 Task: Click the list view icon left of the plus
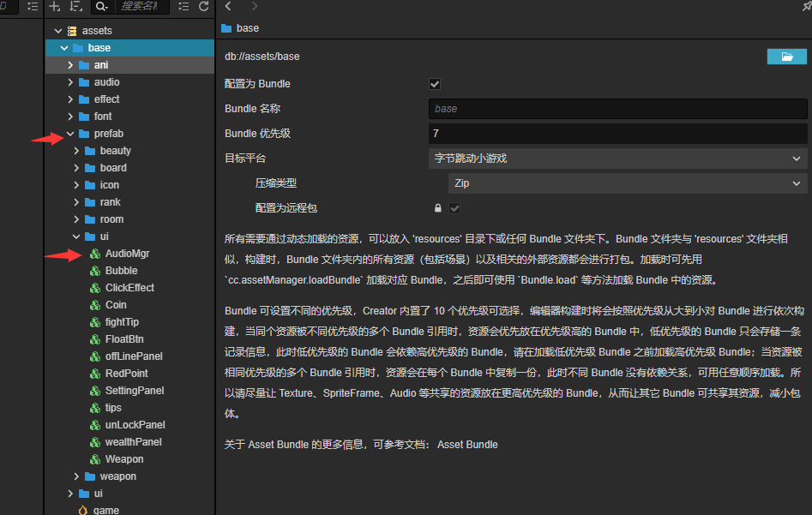coord(32,6)
